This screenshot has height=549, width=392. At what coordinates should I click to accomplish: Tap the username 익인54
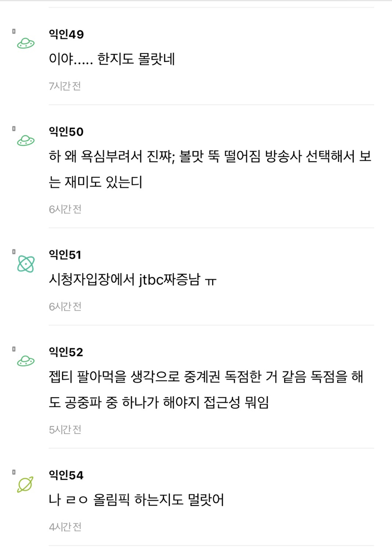[66, 475]
